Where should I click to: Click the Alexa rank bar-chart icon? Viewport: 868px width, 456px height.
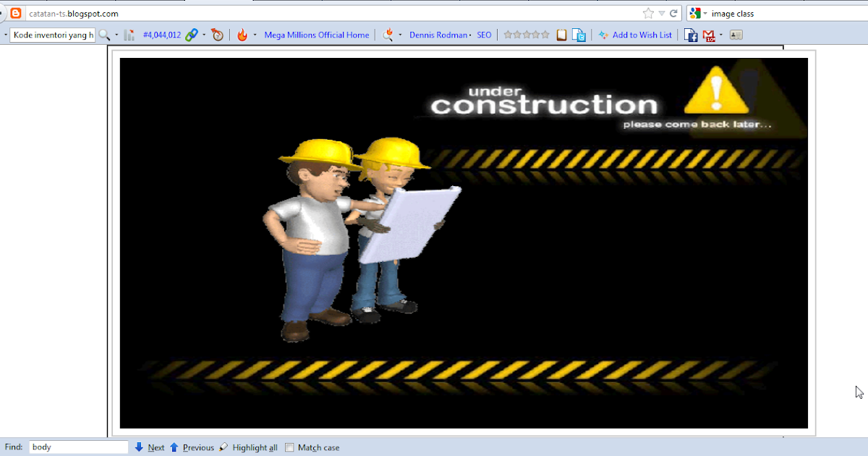[129, 35]
